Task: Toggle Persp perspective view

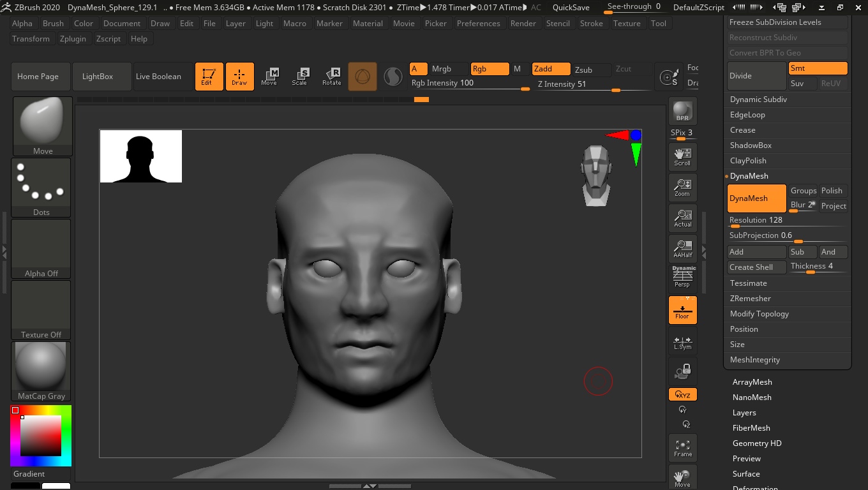Action: [x=682, y=278]
